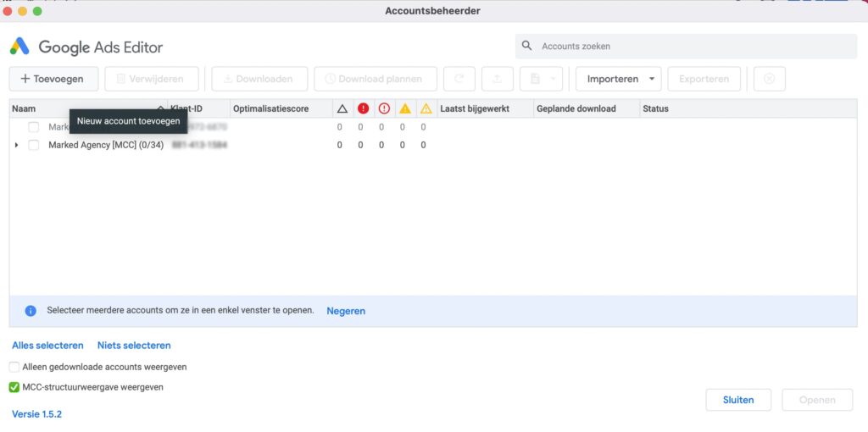This screenshot has height=432, width=868.
Task: Click the Alles selecteren link
Action: [47, 345]
